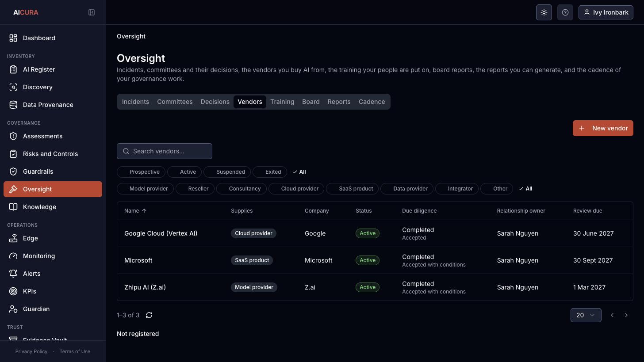The height and width of the screenshot is (362, 644).
Task: Click the Alerts bell icon
Action: pyautogui.click(x=13, y=274)
